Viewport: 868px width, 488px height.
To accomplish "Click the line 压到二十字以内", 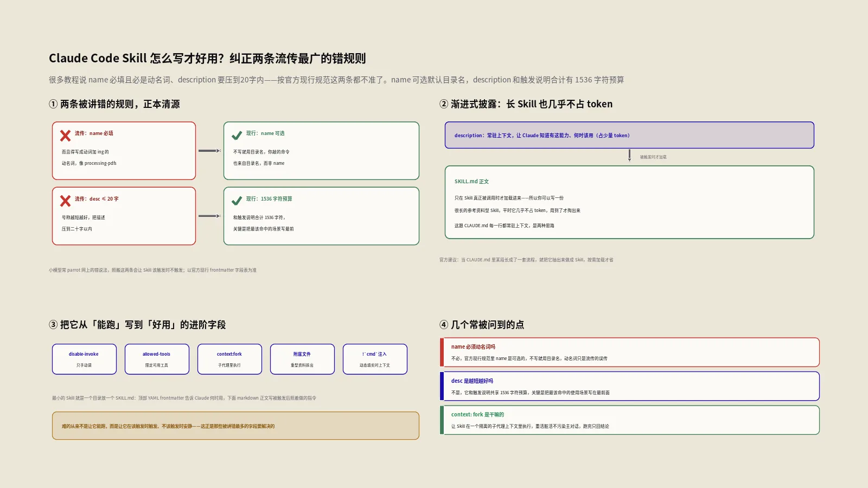I will click(77, 229).
